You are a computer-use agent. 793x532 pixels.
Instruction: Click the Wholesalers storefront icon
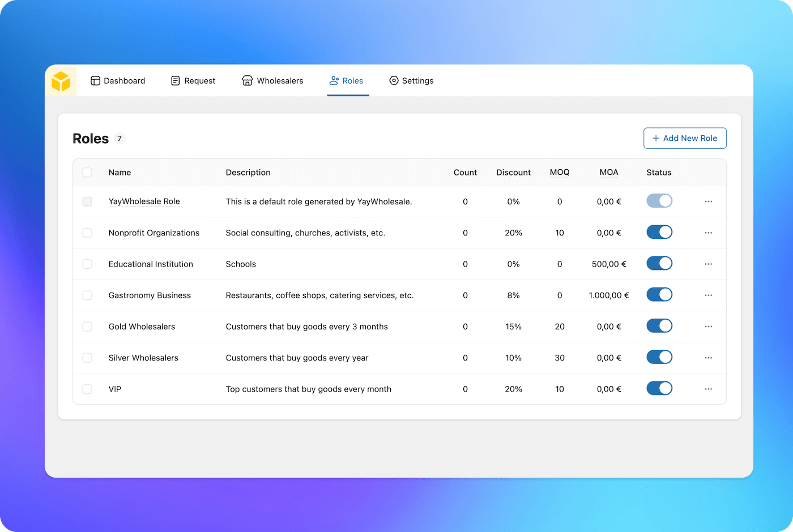point(248,81)
